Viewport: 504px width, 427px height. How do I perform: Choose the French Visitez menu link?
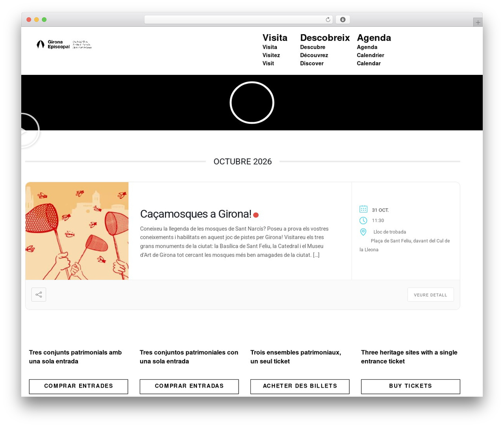click(271, 55)
